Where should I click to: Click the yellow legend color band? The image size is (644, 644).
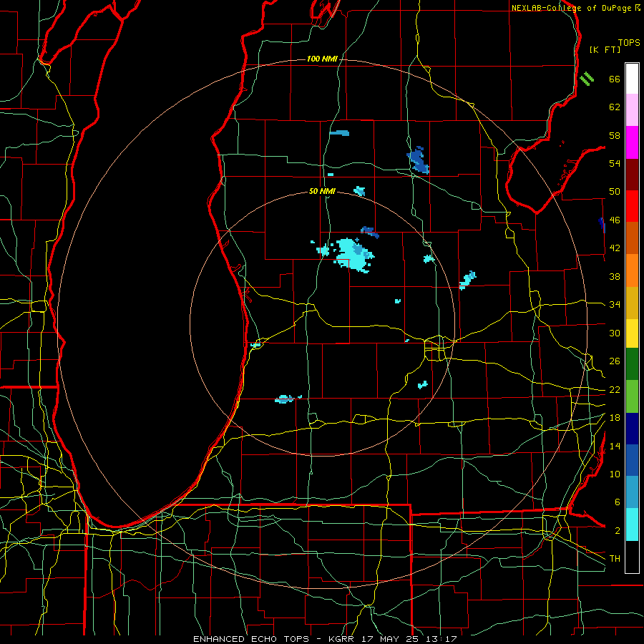coord(632,333)
